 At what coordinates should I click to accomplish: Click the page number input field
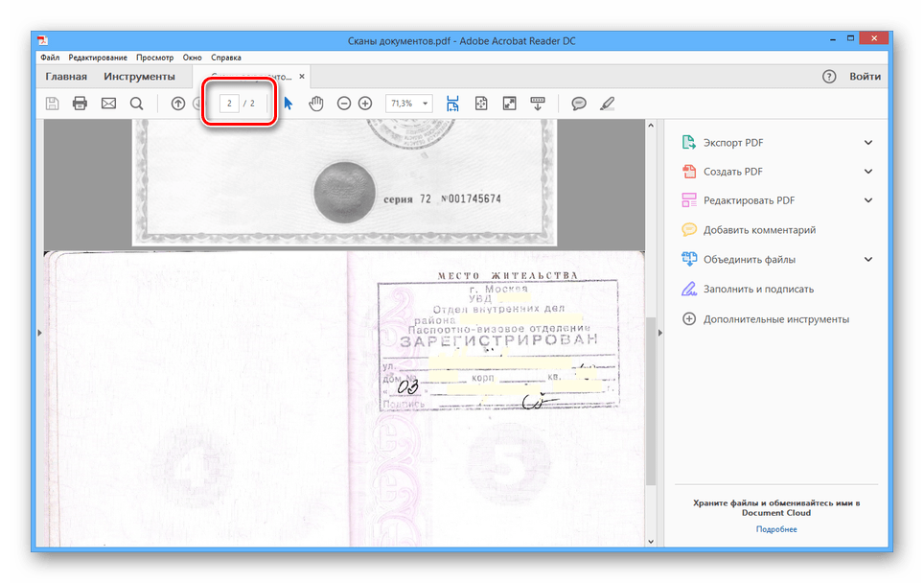pyautogui.click(x=229, y=103)
